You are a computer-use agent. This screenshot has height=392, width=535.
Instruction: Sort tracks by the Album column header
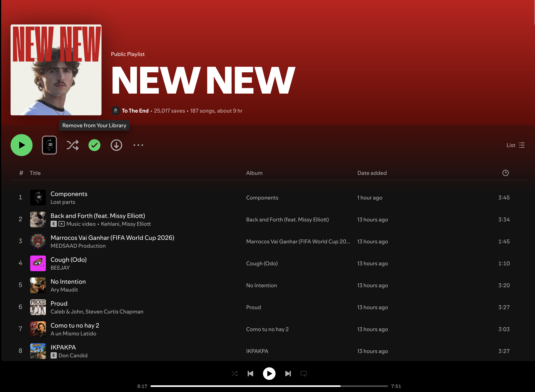click(x=254, y=173)
